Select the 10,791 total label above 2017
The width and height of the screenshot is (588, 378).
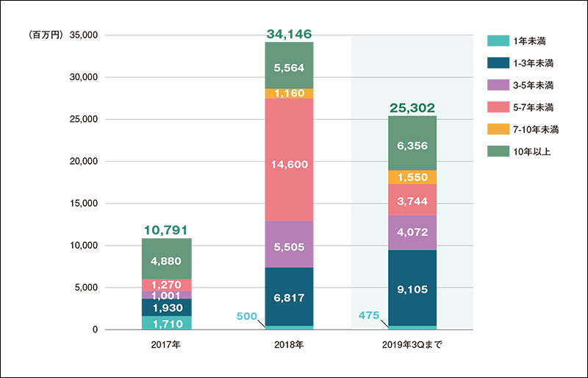167,230
